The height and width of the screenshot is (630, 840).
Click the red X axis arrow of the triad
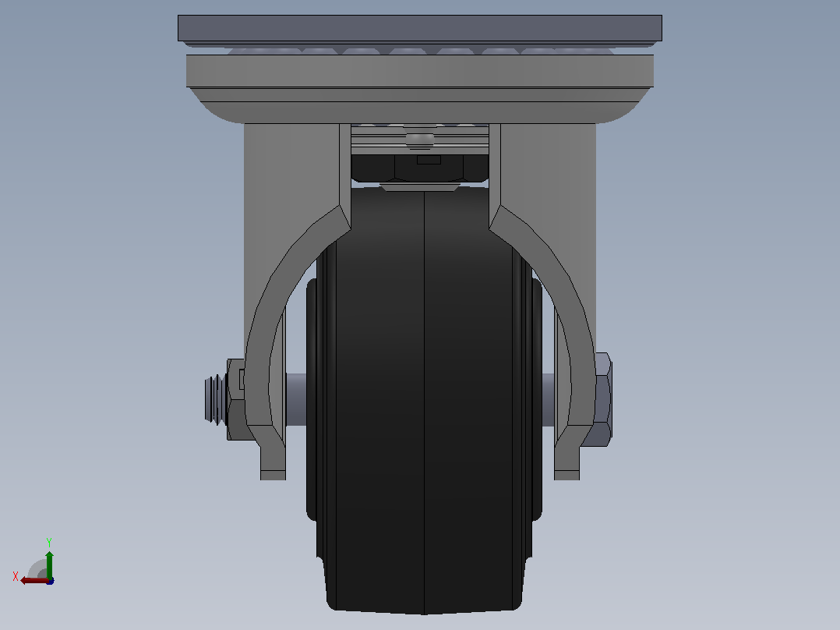[x=35, y=581]
